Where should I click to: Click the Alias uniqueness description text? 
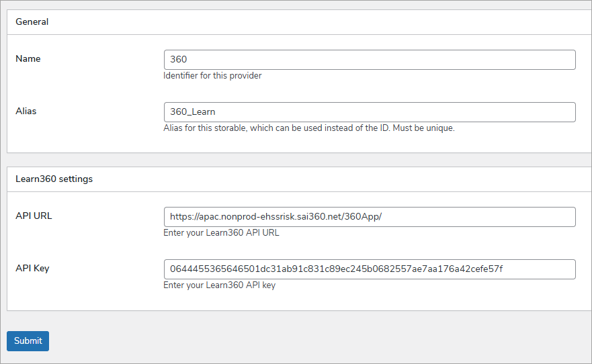click(309, 128)
